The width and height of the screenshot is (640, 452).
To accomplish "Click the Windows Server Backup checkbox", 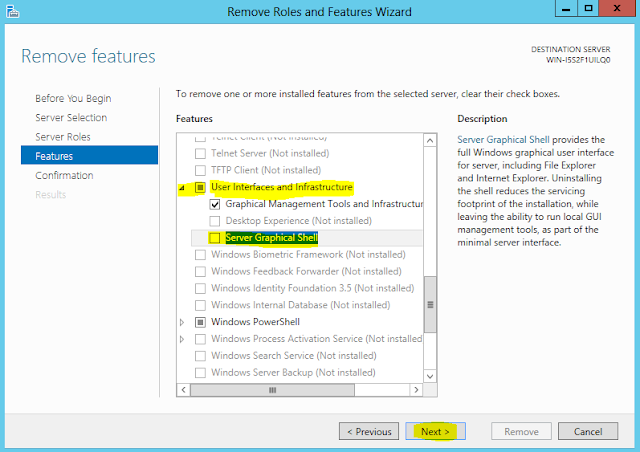I will tap(200, 372).
